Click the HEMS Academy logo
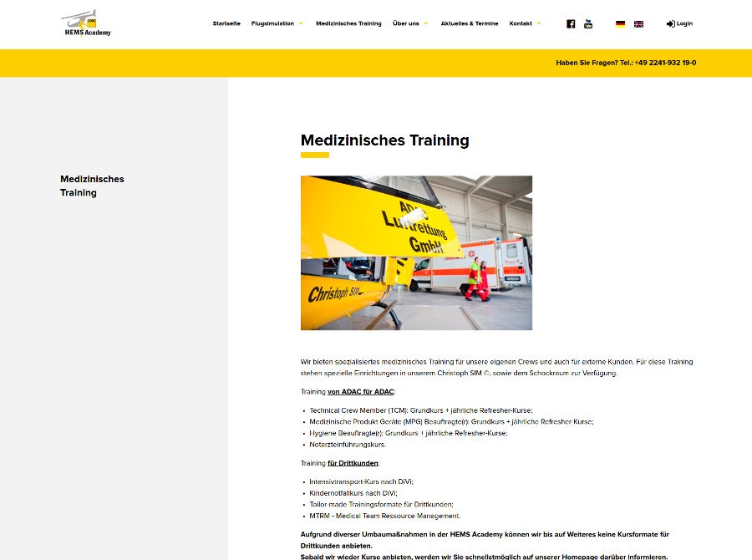Viewport: 752px width, 560px height. [x=86, y=23]
